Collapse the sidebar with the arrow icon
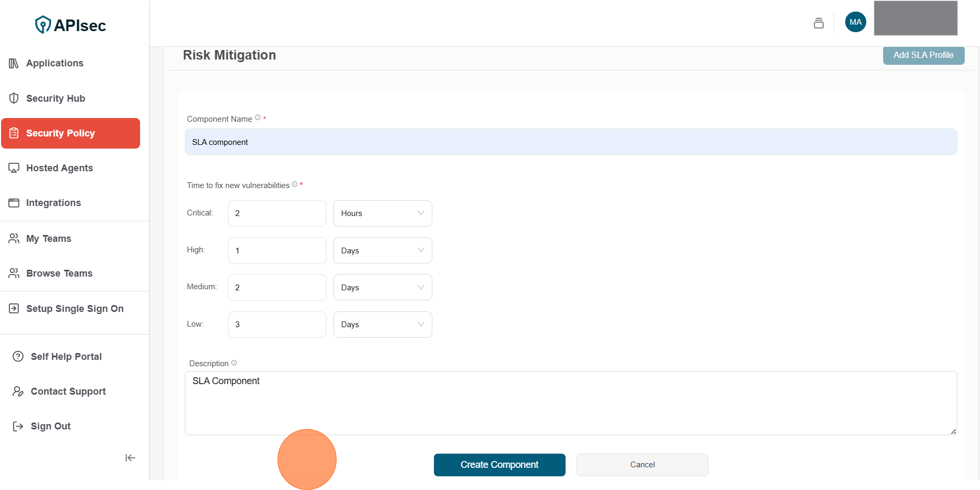Screen dimensions: 980x490 click(130, 458)
